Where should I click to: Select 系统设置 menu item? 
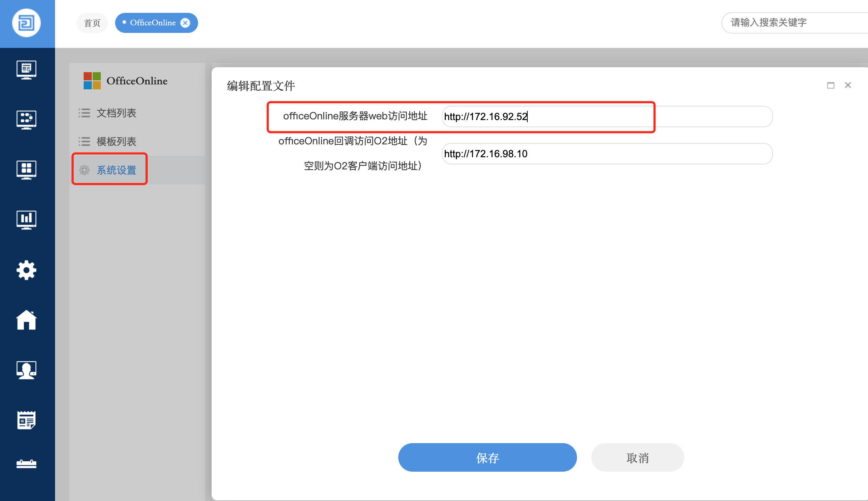(x=116, y=170)
